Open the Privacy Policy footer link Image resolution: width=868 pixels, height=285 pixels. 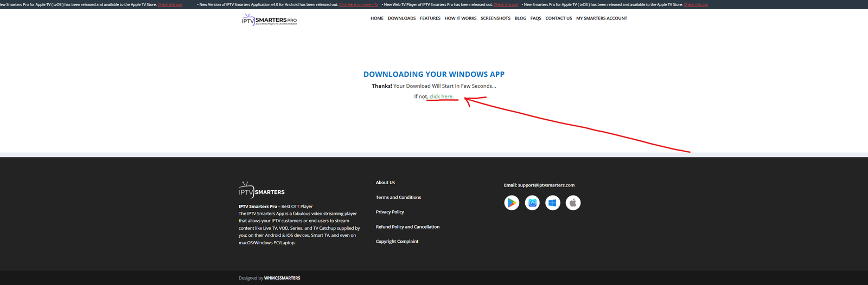(390, 212)
